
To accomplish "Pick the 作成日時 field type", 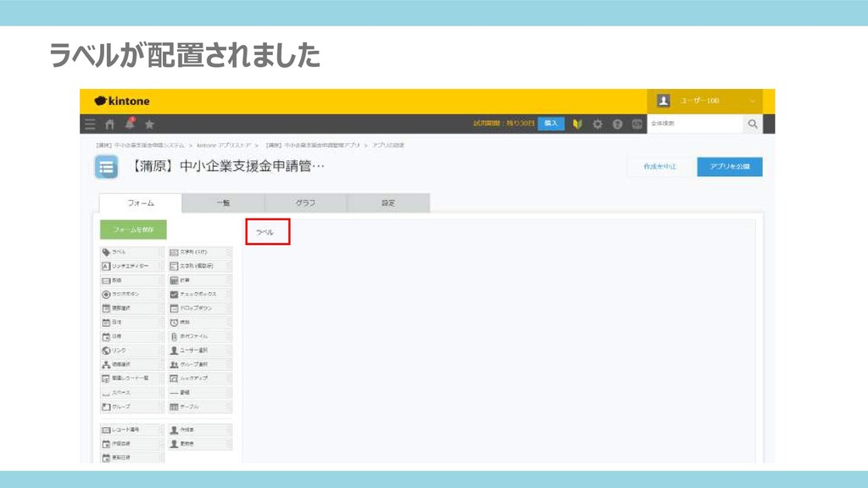I will (x=131, y=444).
